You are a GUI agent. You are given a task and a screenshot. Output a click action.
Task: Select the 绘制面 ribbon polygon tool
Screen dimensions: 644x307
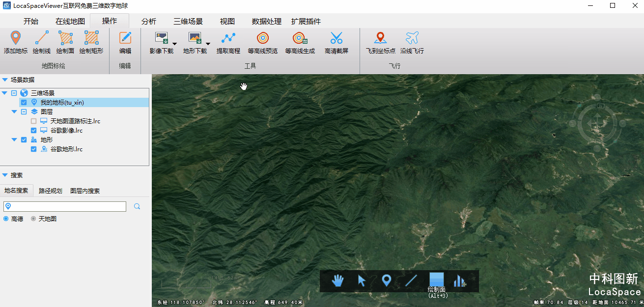65,42
